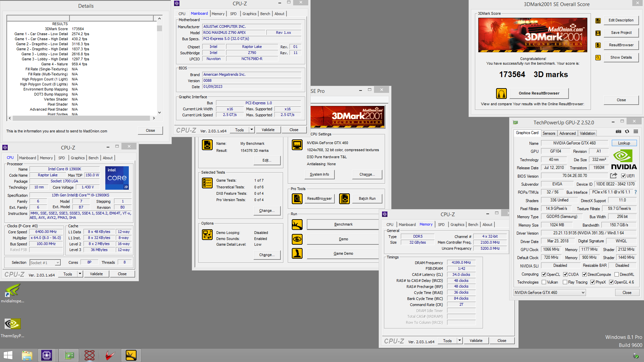Click Validate in the CPU-Z Memory window
The image size is (644, 362).
tap(476, 341)
